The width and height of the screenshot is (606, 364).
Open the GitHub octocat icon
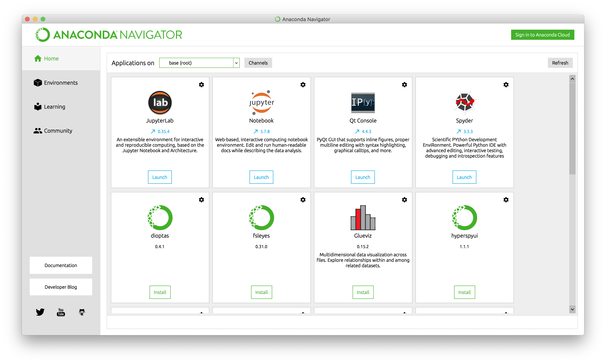[82, 312]
